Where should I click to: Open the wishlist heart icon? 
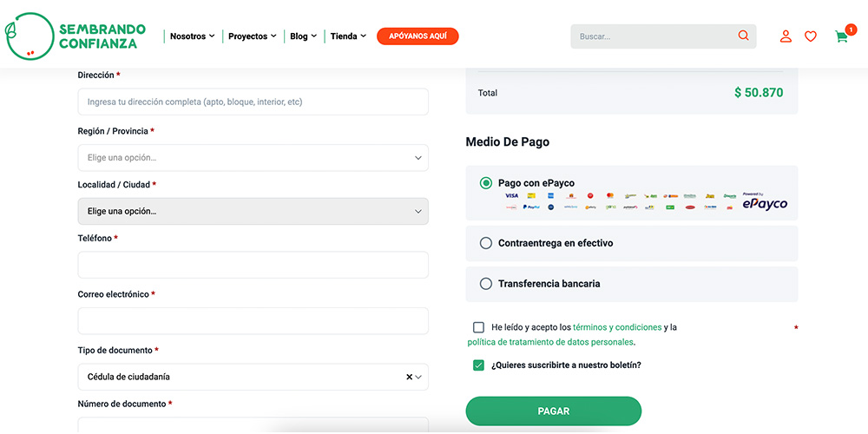coord(811,36)
